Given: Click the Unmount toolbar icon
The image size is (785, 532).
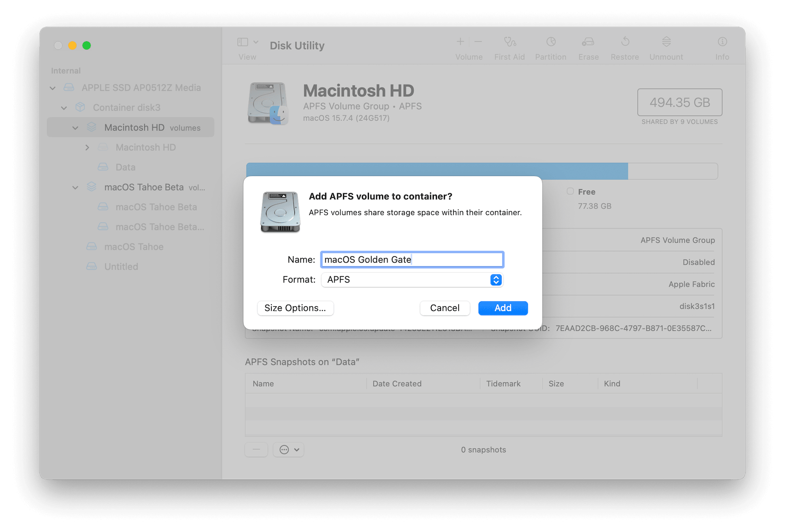Looking at the screenshot, I should coord(666,42).
